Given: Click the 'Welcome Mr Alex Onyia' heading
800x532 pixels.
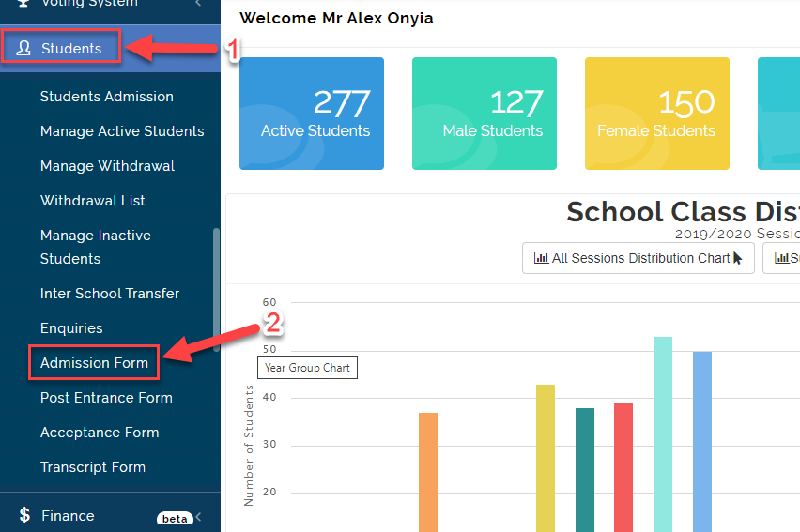Looking at the screenshot, I should 336,18.
